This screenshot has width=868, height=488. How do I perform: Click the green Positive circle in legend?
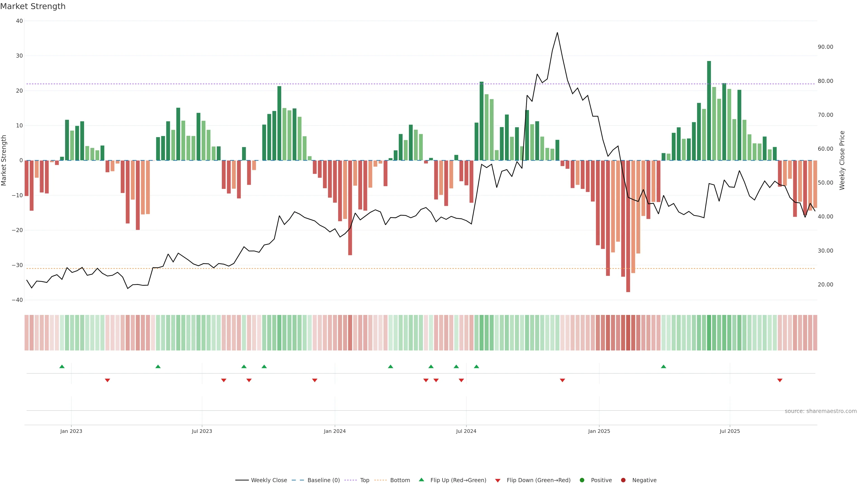[x=582, y=480]
